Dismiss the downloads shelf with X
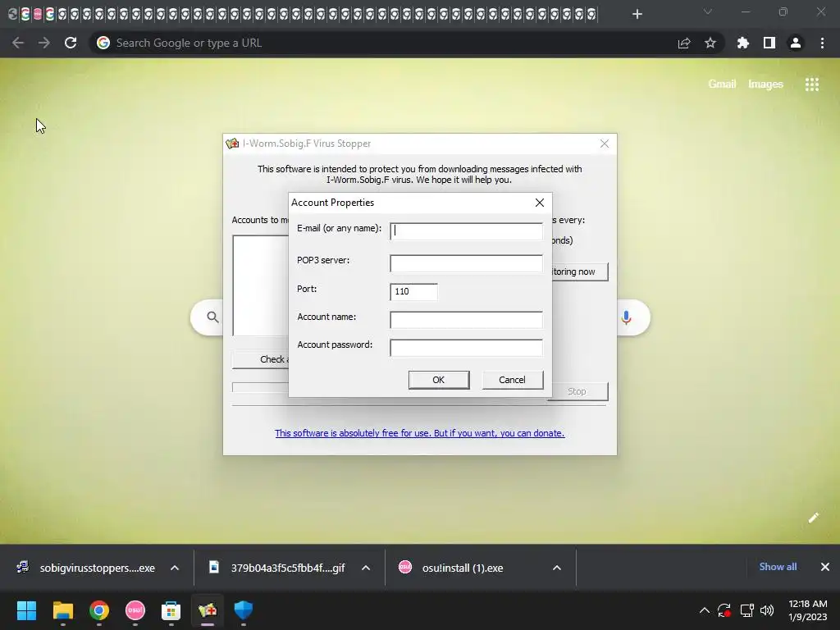The height and width of the screenshot is (630, 840). click(x=825, y=567)
